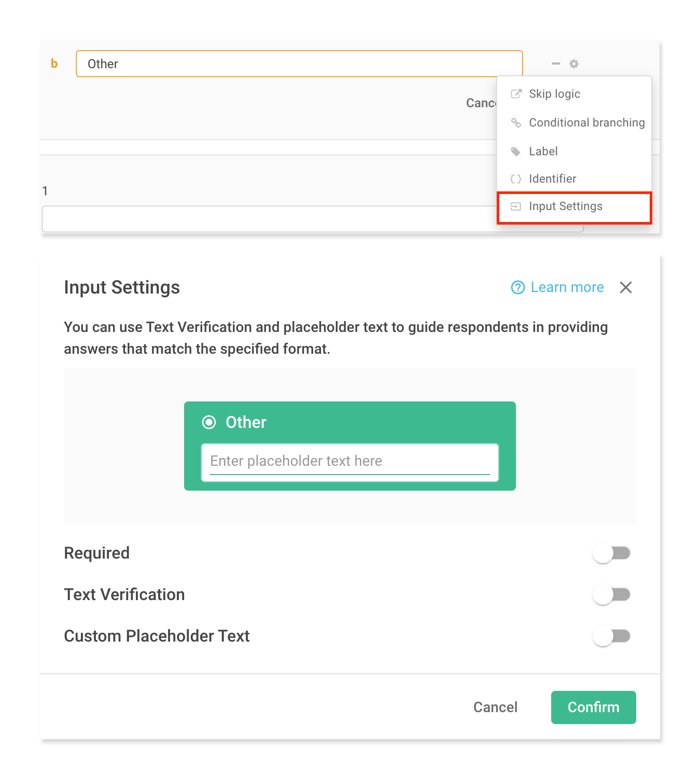Select Conditional branching from the menu
700x778 pixels.
(x=586, y=123)
